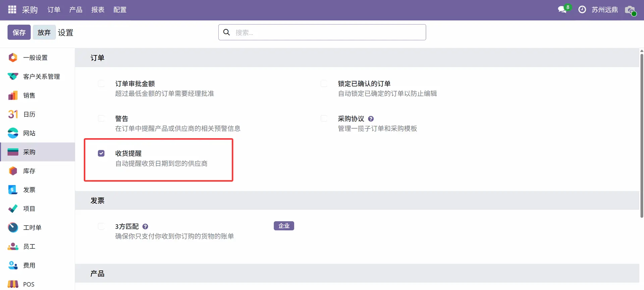The image size is (644, 290).
Task: Enable the 采购协议 checkbox
Action: [x=324, y=118]
